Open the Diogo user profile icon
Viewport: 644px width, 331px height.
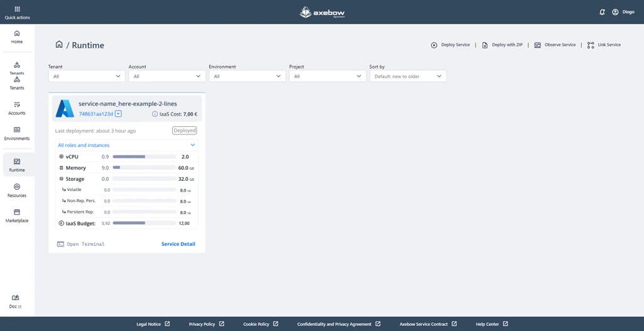615,12
